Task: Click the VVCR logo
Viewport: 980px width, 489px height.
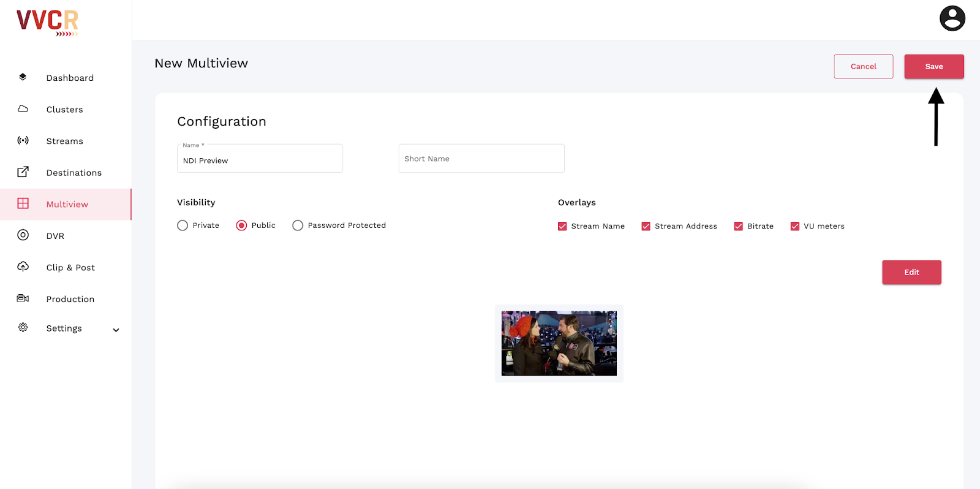Action: pyautogui.click(x=48, y=23)
